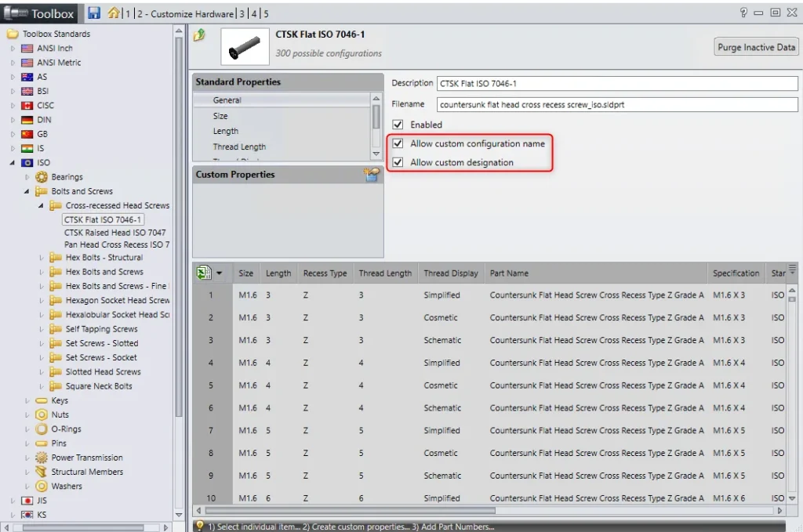Screen dimensions: 803x532
Task: Click the CISC Canadian flag icon
Action: pos(27,105)
